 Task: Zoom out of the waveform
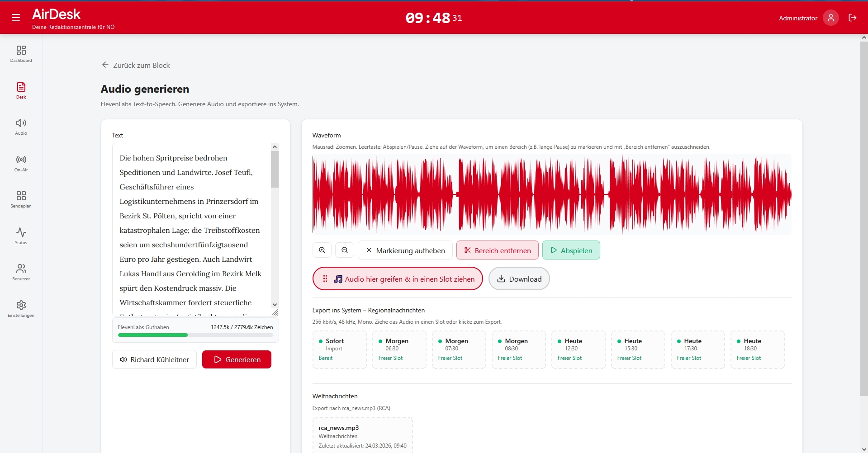pyautogui.click(x=345, y=250)
